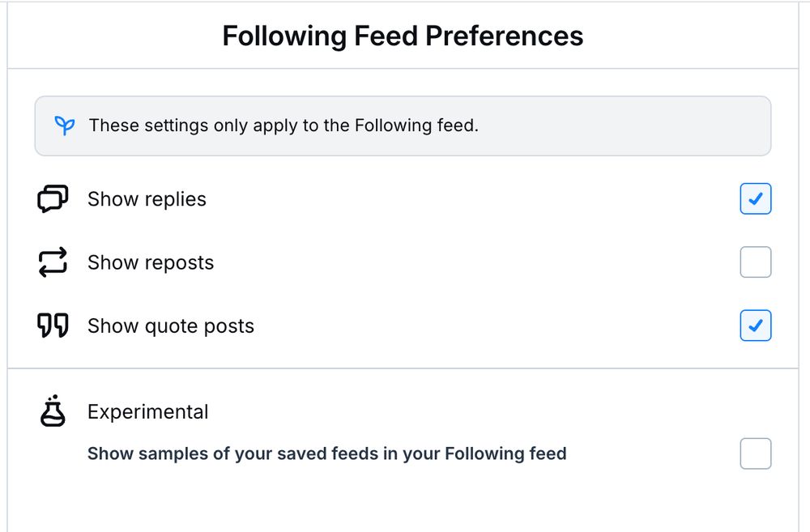Click the speech bubbles replies icon
The height and width of the screenshot is (532, 810).
[x=53, y=199]
